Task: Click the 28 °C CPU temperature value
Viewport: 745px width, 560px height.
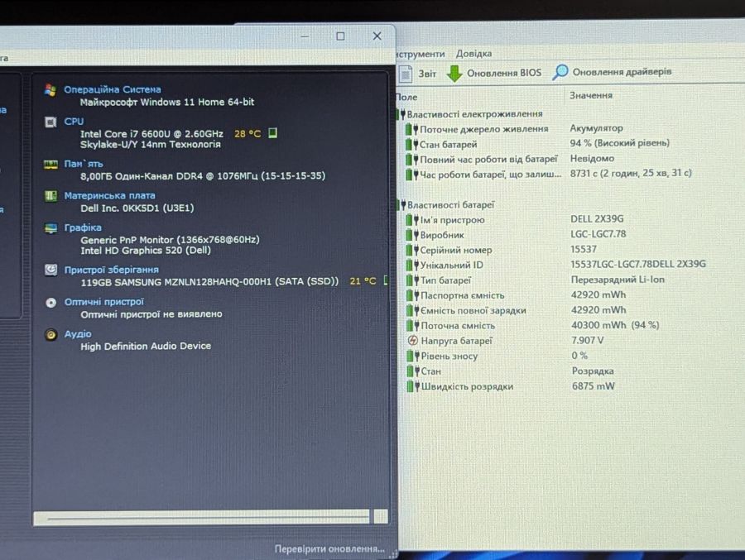Action: [248, 134]
